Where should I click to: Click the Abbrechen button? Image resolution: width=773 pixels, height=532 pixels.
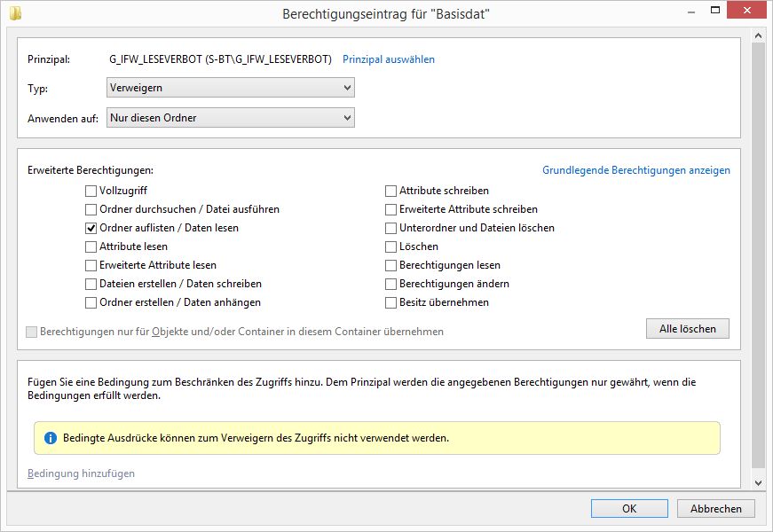click(x=715, y=508)
